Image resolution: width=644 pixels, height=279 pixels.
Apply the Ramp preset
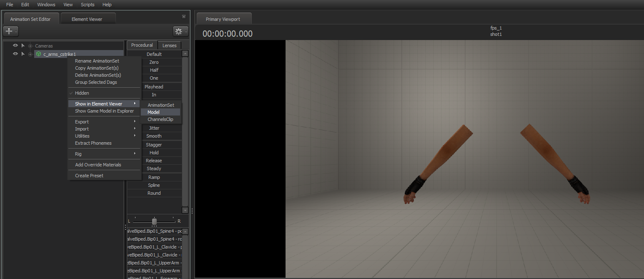tap(154, 177)
